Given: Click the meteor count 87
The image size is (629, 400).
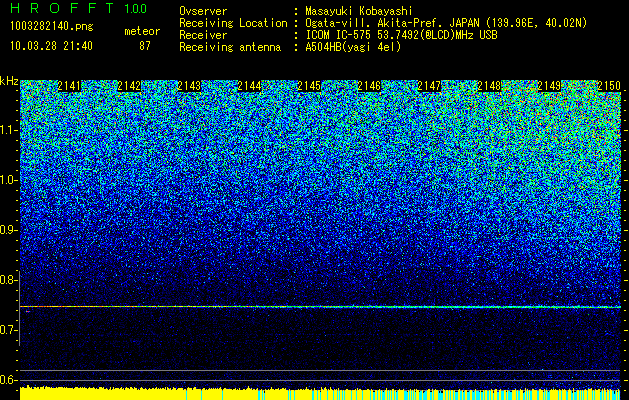Looking at the screenshot, I should 145,46.
